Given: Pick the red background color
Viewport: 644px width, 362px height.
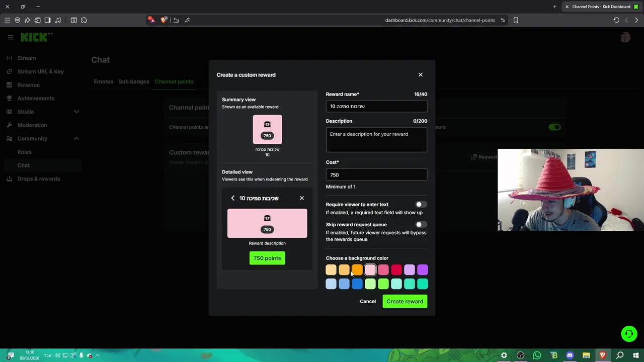Looking at the screenshot, I should [x=396, y=270].
